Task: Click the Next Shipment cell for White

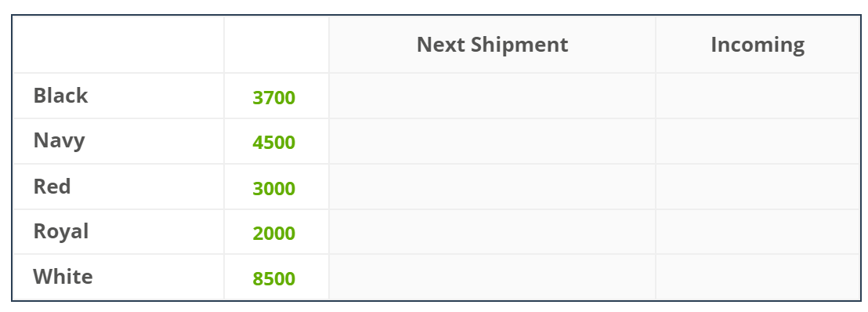Action: pyautogui.click(x=492, y=277)
